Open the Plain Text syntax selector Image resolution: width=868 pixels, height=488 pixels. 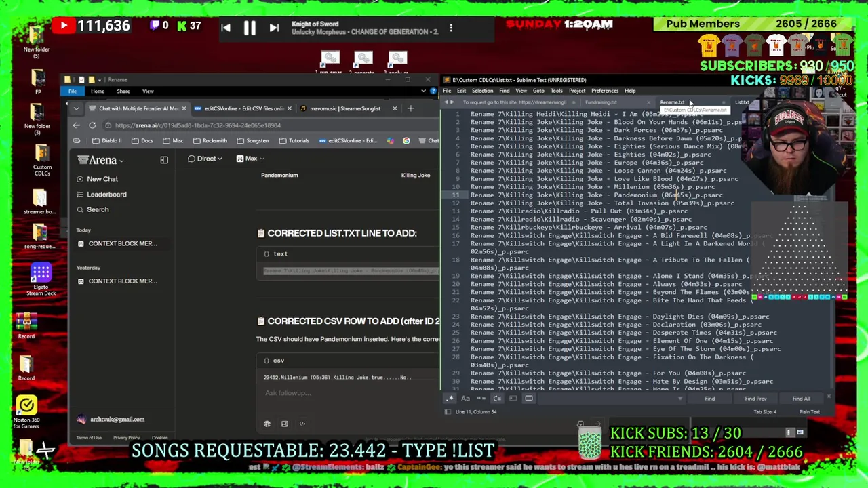point(809,411)
